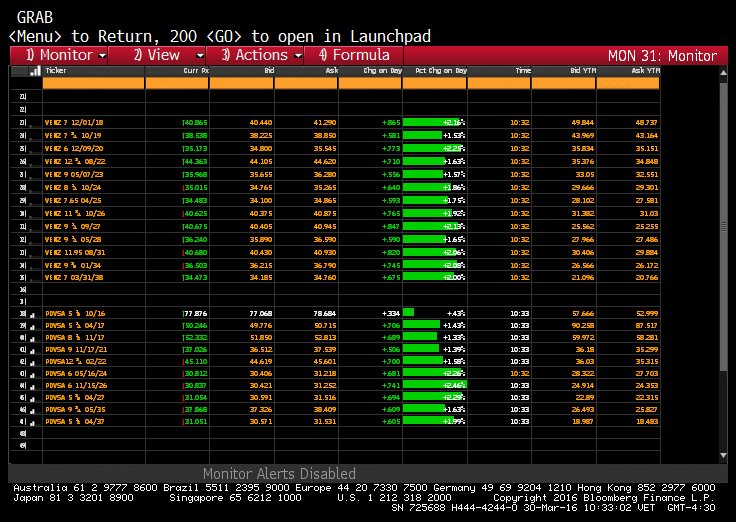736x522 pixels.
Task: Focus the orange filter field under Ask YTM
Action: [x=628, y=83]
